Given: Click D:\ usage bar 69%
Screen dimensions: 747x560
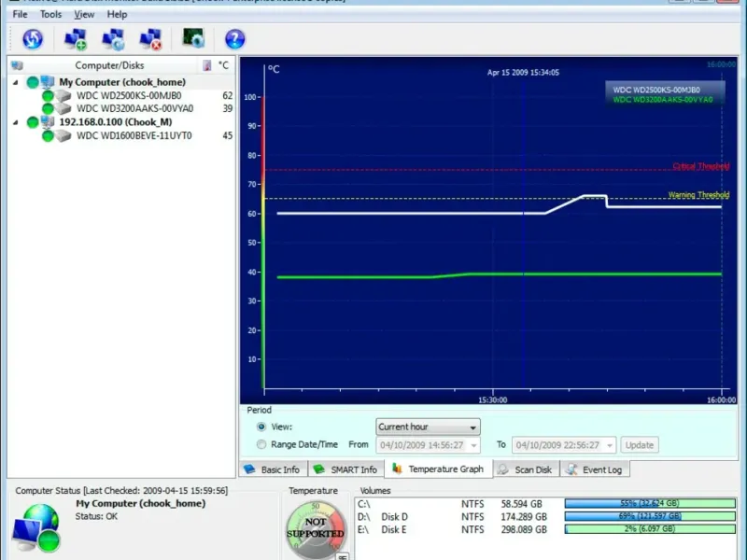Looking at the screenshot, I should point(650,516).
